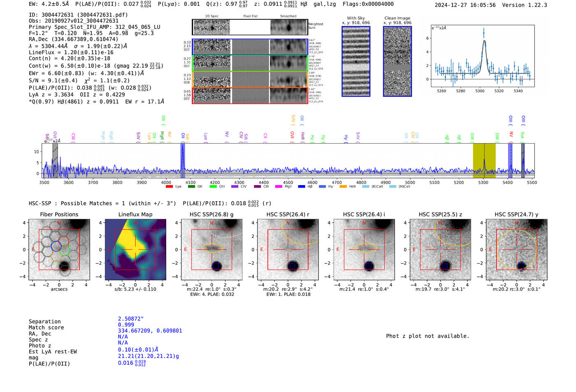Viewport: 576px width, 392px height.
Task: Click the purple CIV legend swatch
Action: click(x=235, y=187)
